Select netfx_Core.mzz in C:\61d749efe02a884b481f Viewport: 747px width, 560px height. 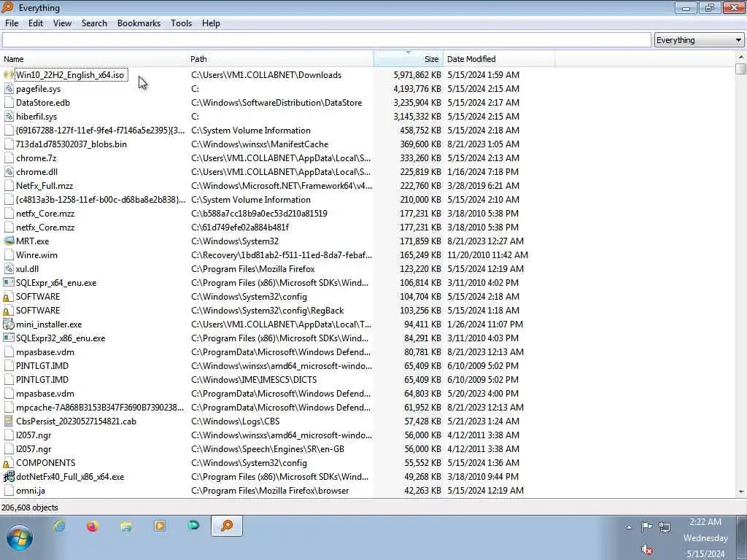pos(45,227)
